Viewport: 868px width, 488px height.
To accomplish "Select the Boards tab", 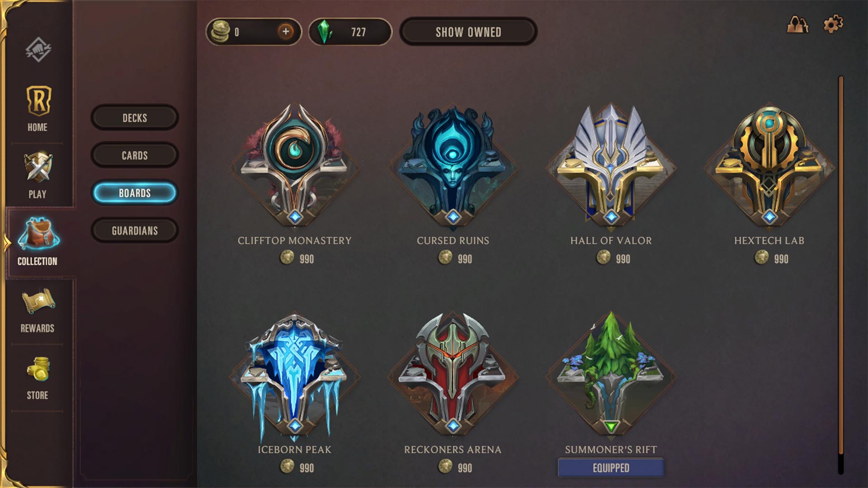I will coord(135,193).
